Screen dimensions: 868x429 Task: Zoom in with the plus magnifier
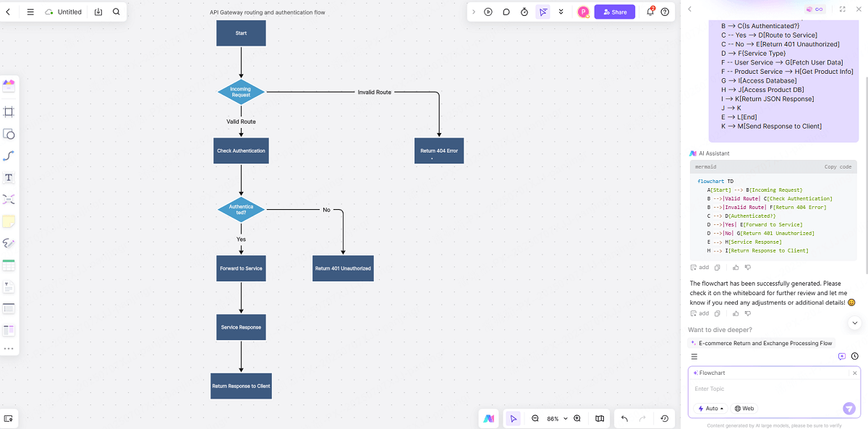pos(577,418)
